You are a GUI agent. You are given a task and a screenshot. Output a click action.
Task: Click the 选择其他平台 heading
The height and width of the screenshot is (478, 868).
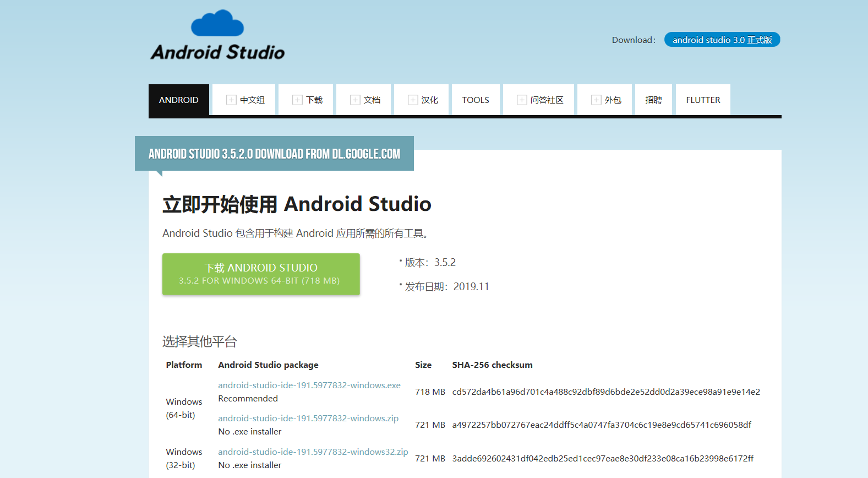coord(199,341)
